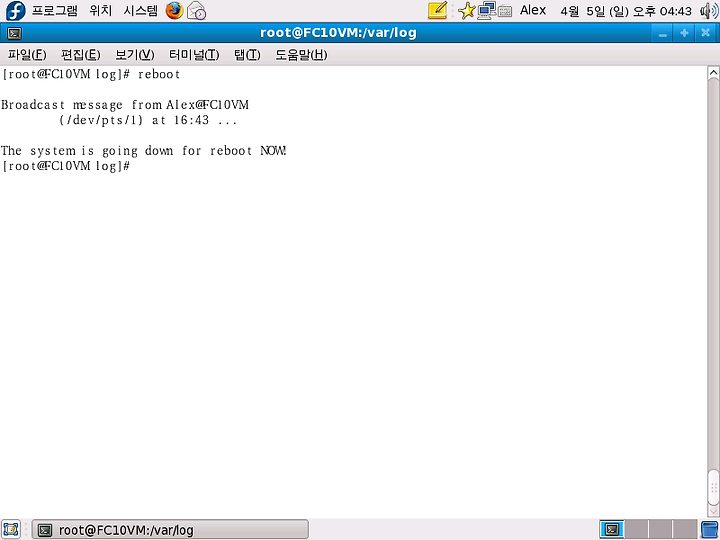720x540 pixels.
Task: Open the 보기(V) menu in terminal
Action: click(x=135, y=55)
